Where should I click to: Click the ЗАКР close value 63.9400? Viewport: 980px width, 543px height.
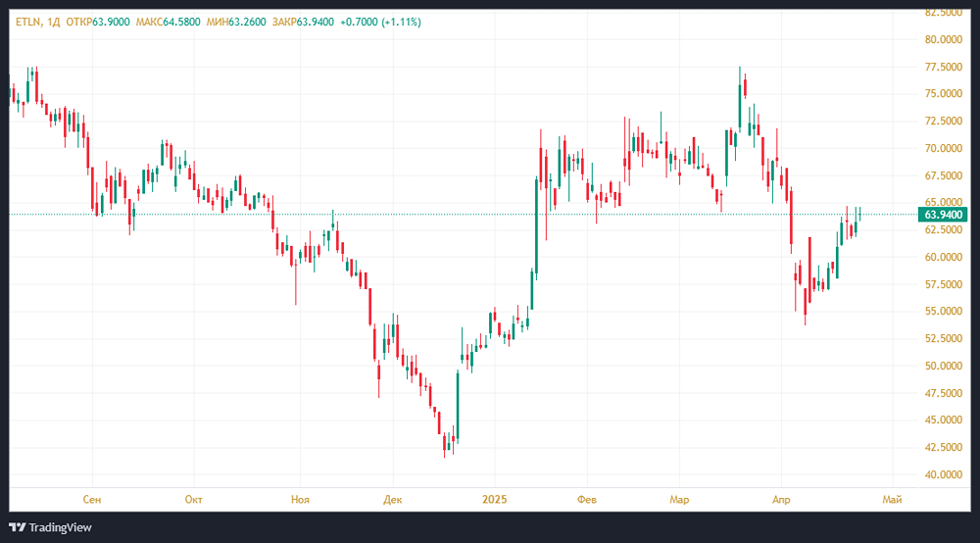pyautogui.click(x=316, y=23)
